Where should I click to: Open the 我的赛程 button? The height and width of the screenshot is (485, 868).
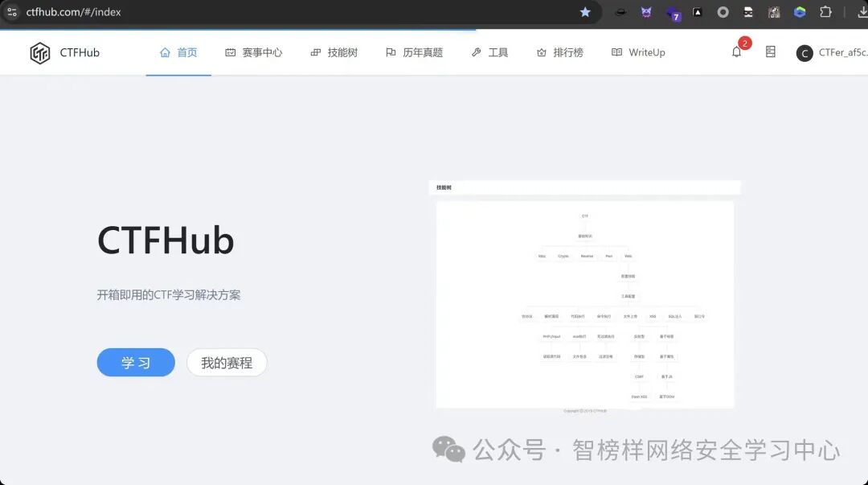[227, 363]
